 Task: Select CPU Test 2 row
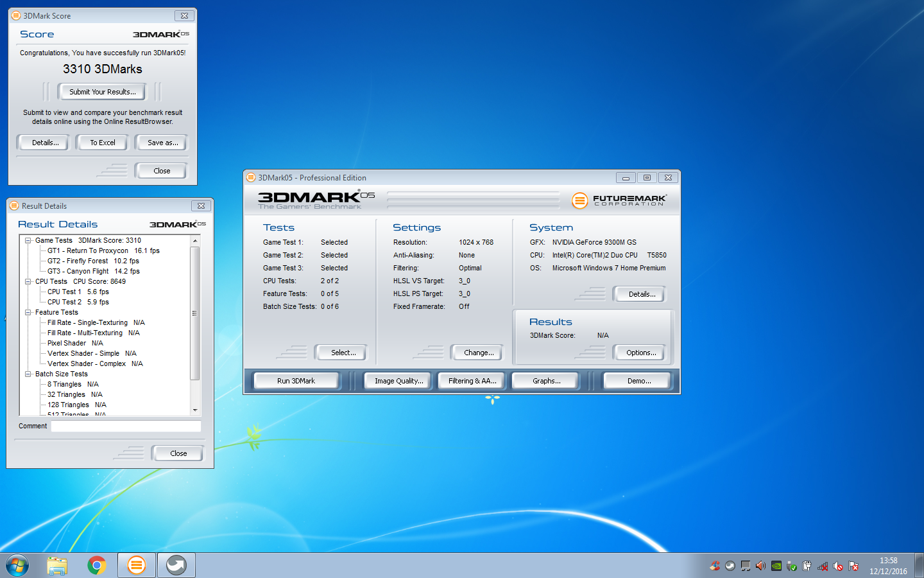click(78, 302)
